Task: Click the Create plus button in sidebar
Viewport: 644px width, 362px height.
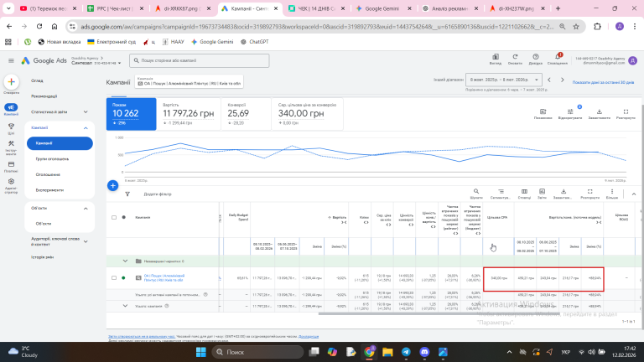Action: (x=11, y=82)
